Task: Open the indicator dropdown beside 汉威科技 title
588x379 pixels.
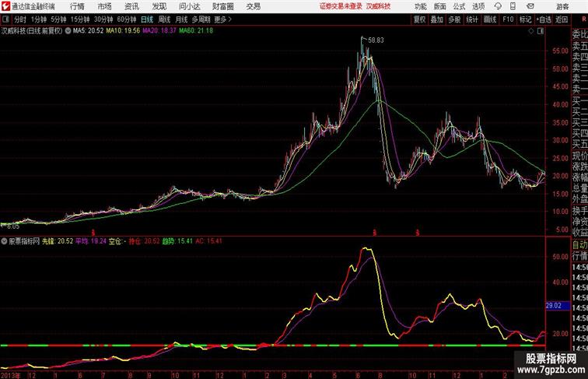Action: point(68,31)
